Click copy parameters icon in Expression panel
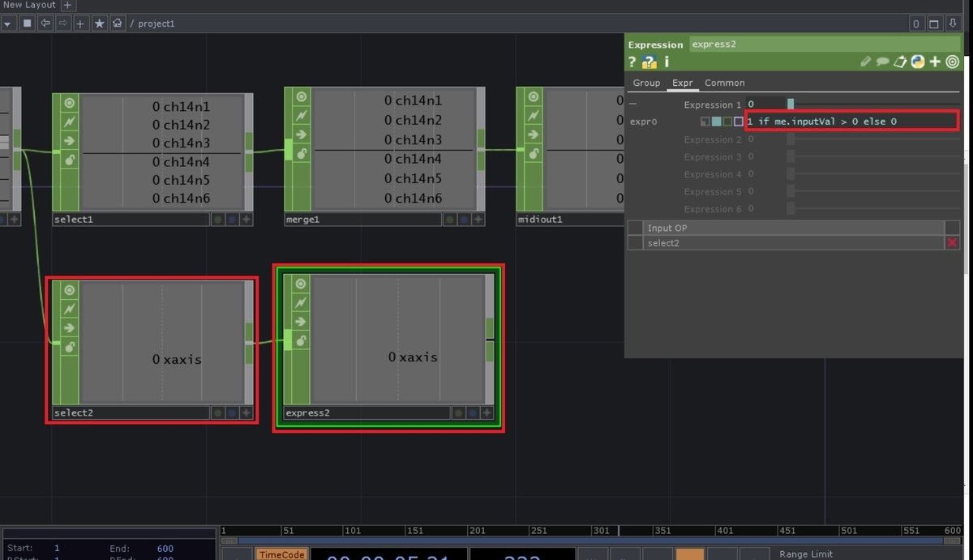The image size is (973, 560). [900, 62]
